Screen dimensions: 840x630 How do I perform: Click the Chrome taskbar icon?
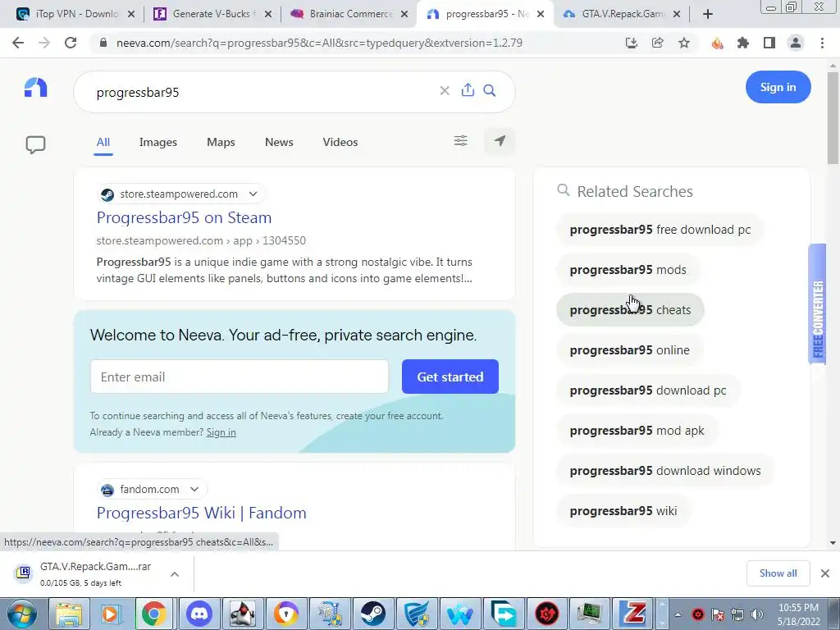(153, 614)
